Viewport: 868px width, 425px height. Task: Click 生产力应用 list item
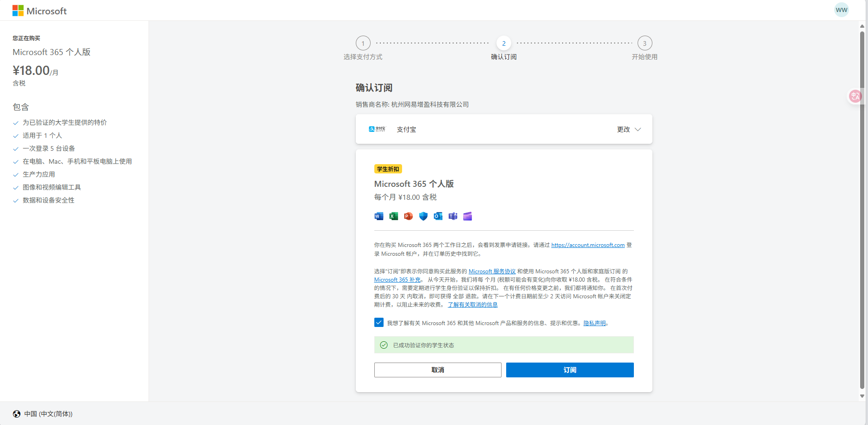click(39, 174)
